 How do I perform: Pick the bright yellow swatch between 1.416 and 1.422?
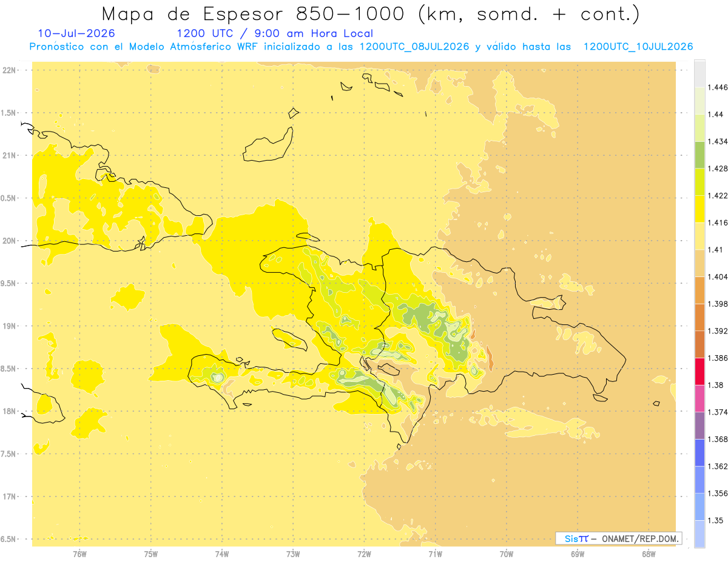pyautogui.click(x=699, y=209)
